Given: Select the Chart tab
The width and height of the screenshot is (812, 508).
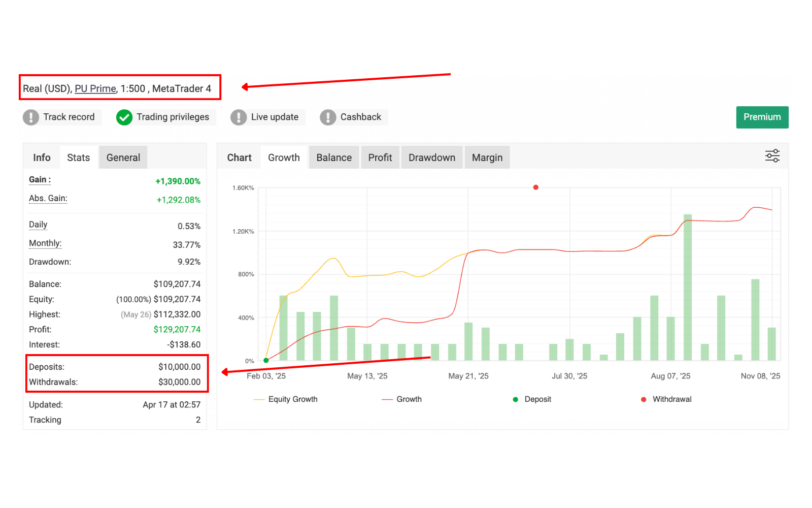Looking at the screenshot, I should pos(240,157).
